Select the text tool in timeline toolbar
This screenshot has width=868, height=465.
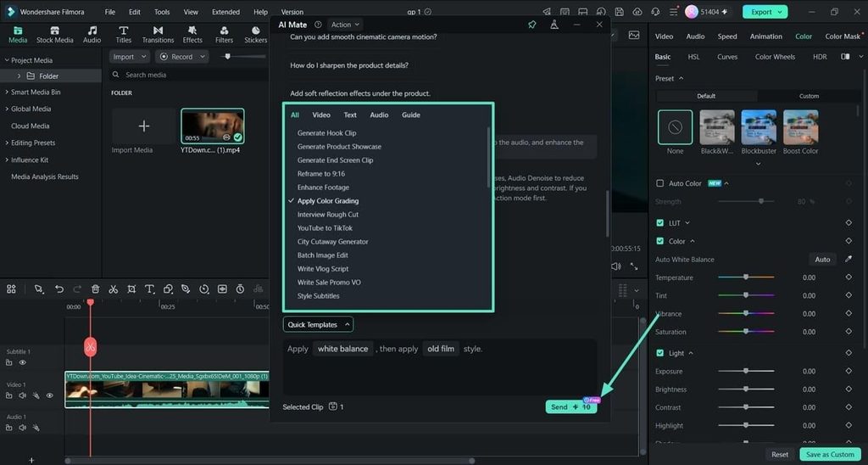click(x=149, y=289)
